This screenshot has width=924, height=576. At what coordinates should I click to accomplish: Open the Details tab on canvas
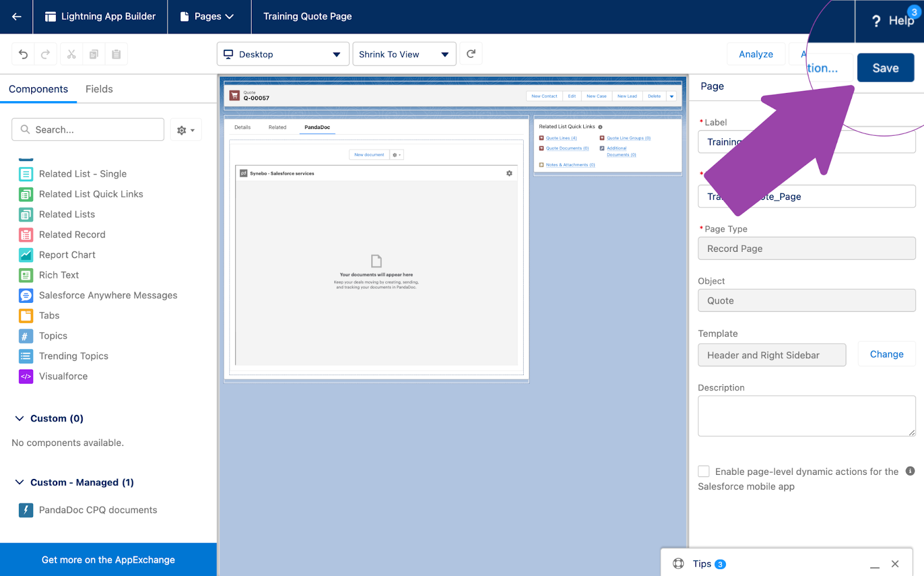click(243, 127)
